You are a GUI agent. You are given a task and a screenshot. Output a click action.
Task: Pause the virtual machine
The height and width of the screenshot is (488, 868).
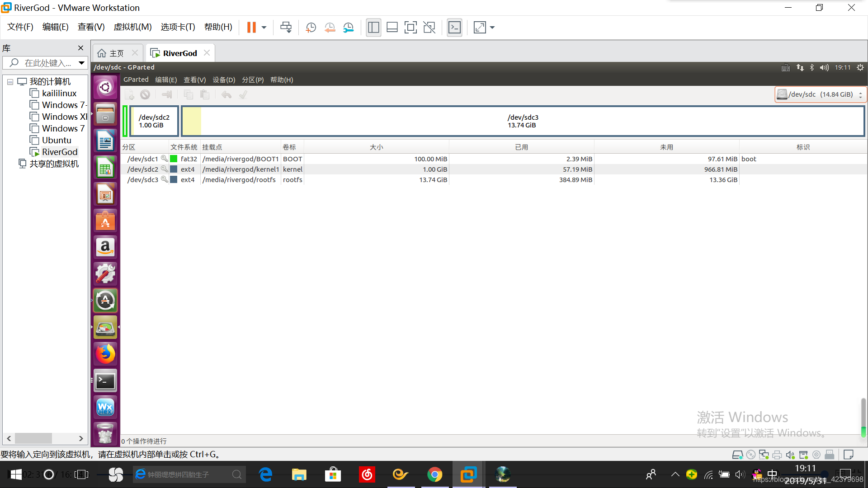pyautogui.click(x=251, y=28)
